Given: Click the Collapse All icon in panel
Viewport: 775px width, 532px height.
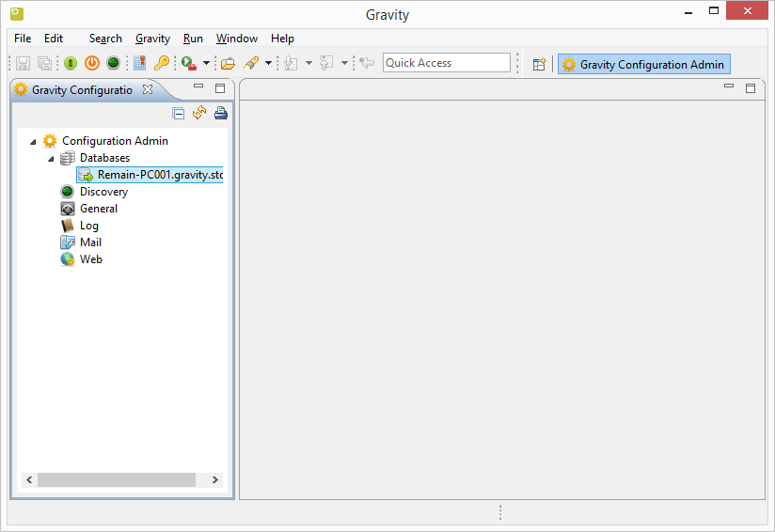Looking at the screenshot, I should 179,114.
